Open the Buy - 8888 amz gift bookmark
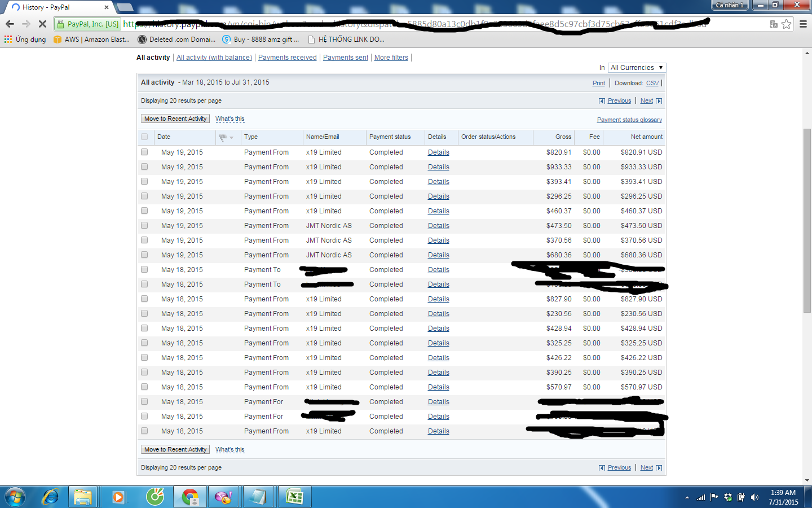Screen dimensions: 812x508 tap(261, 40)
